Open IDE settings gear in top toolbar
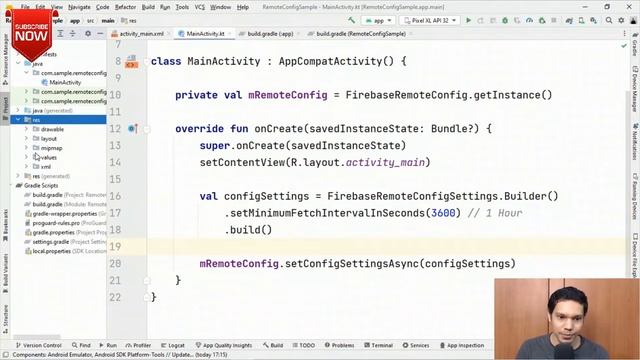The width and height of the screenshot is (640, 360). 621,20
